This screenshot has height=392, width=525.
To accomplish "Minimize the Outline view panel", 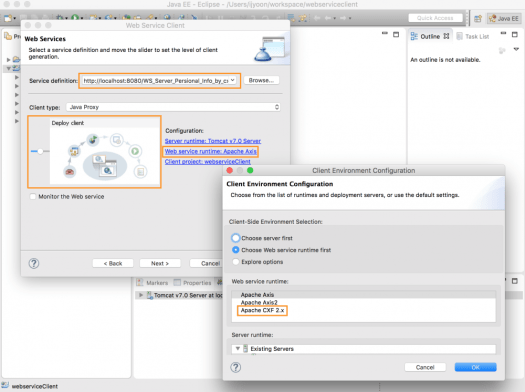I will 503,33.
